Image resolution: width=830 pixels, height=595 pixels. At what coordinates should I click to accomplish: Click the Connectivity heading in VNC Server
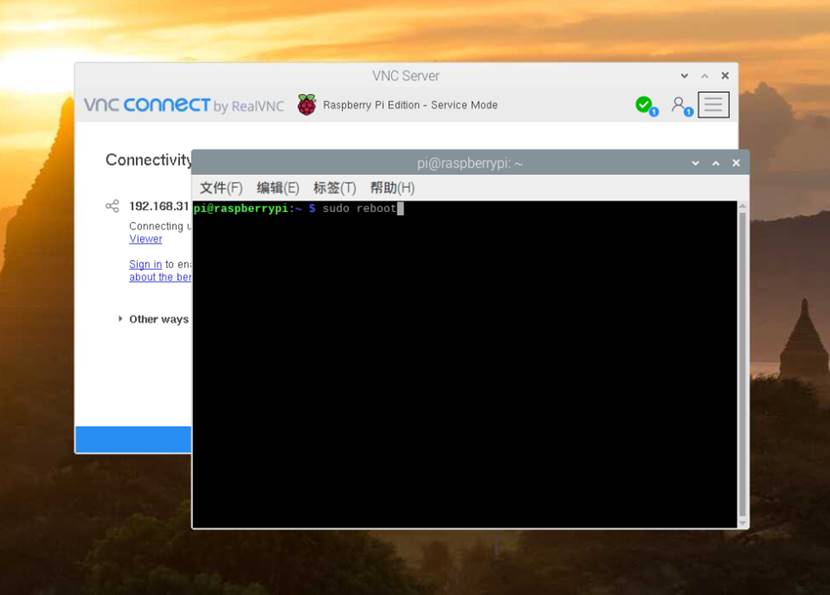[x=149, y=160]
